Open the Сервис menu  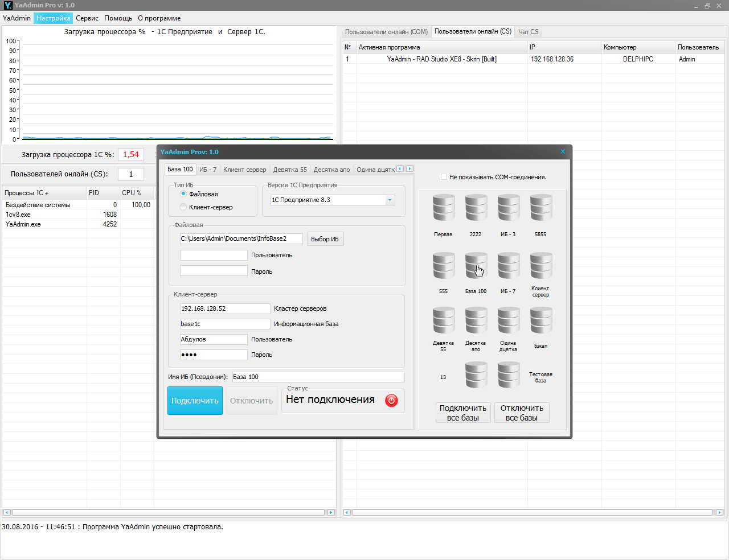click(x=87, y=18)
